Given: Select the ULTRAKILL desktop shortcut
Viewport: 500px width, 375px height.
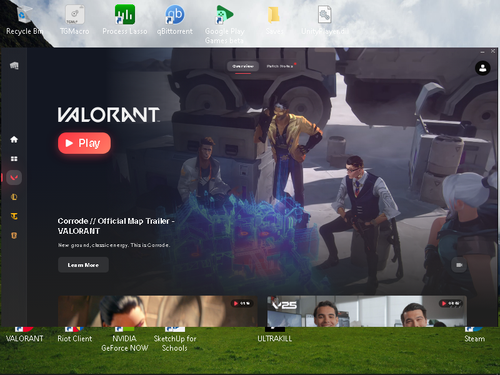Looking at the screenshot, I should click(275, 335).
